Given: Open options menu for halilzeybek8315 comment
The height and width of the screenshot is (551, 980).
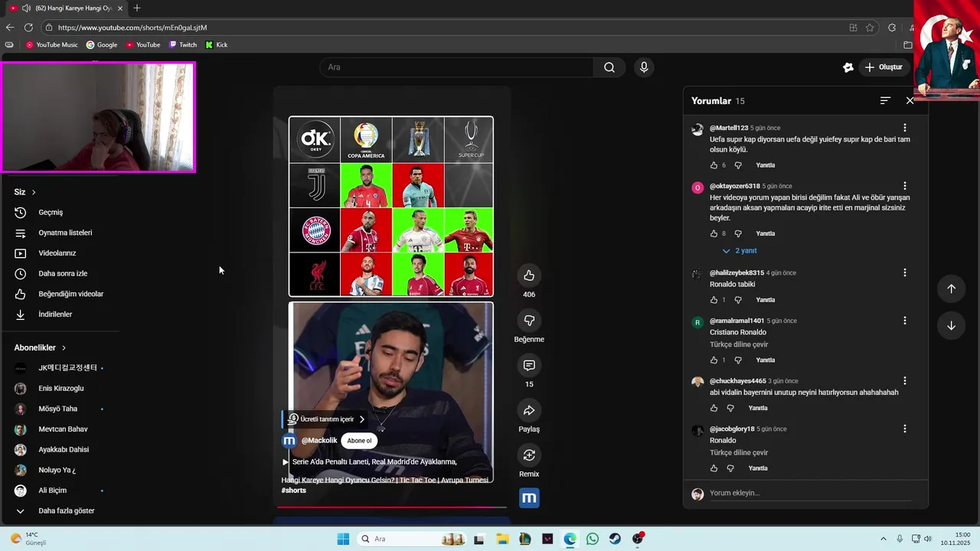Looking at the screenshot, I should click(x=905, y=272).
